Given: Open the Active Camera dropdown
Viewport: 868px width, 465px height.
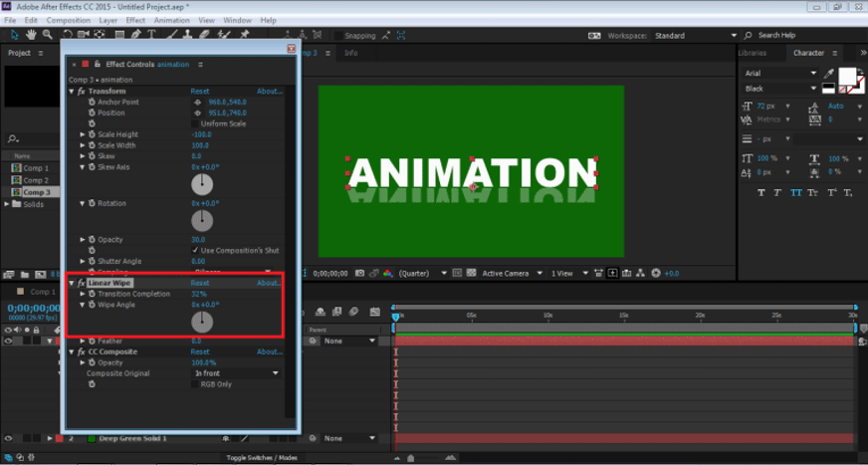Looking at the screenshot, I should point(513,273).
